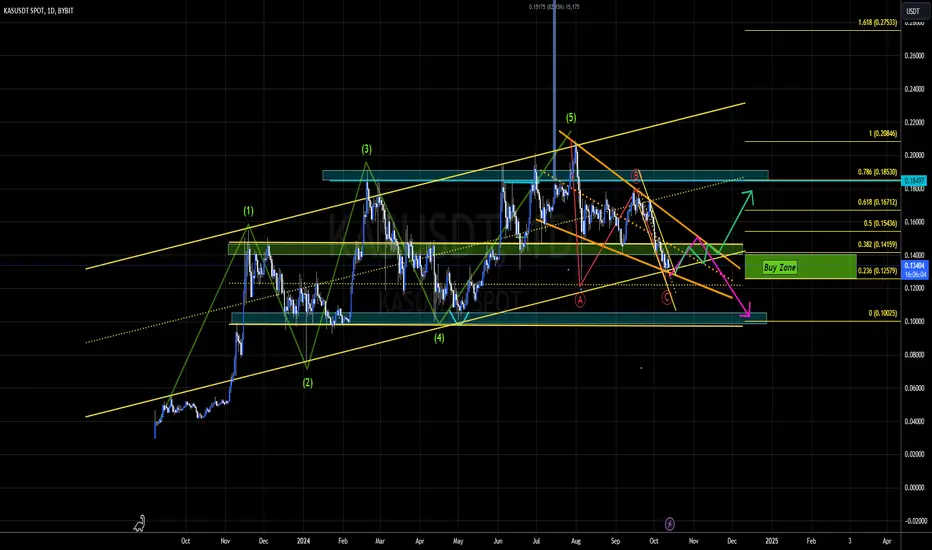The height and width of the screenshot is (550, 932).
Task: Click the 0.15175 measurement label at top
Action: click(554, 7)
